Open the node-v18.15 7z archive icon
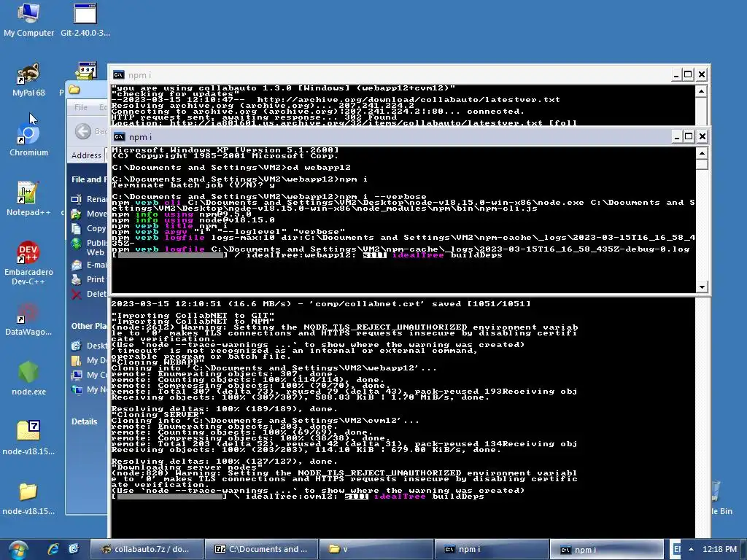Image resolution: width=747 pixels, height=560 pixels. [x=28, y=438]
